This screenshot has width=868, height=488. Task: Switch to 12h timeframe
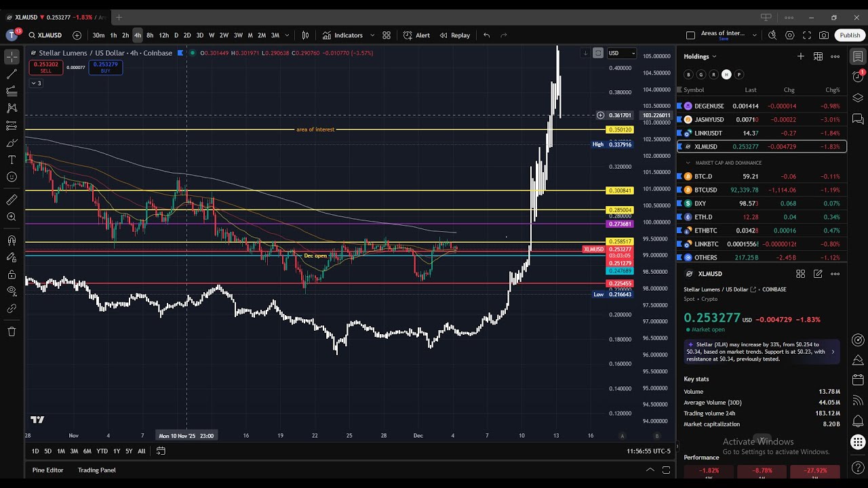point(163,35)
